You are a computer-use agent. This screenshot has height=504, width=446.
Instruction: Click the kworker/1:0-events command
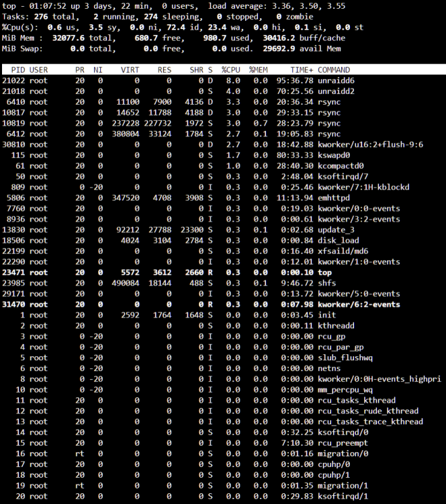pyautogui.click(x=359, y=261)
